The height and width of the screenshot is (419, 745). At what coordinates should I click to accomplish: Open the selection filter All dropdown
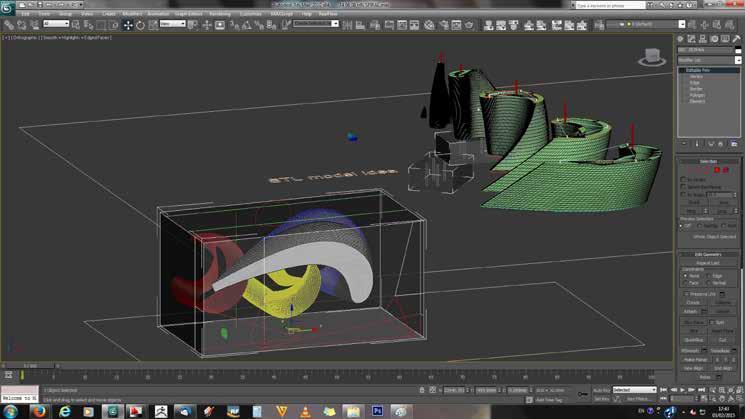pos(56,24)
